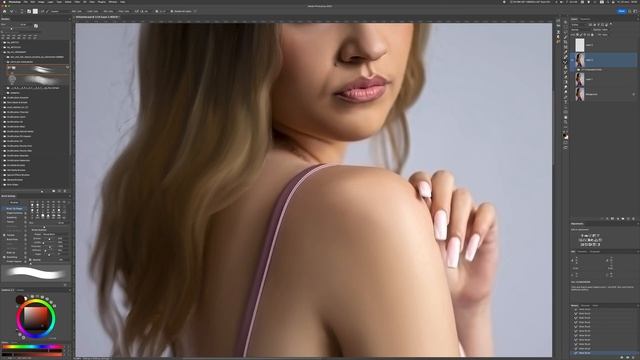
Task: Switch to the Layers tab
Action: tap(574, 19)
